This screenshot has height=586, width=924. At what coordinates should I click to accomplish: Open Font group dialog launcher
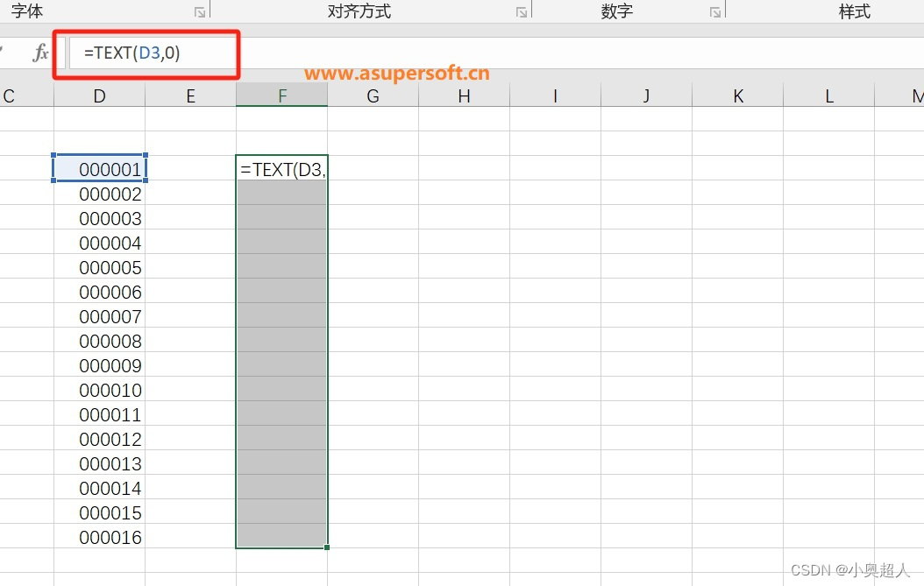(200, 12)
